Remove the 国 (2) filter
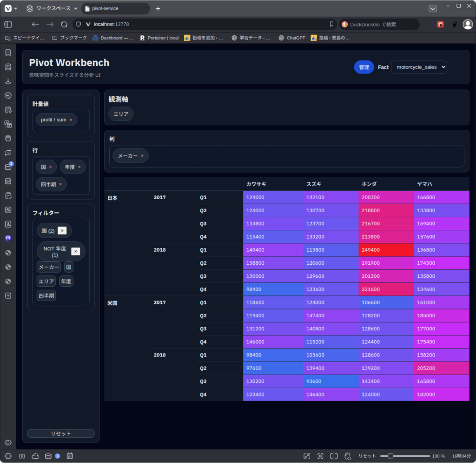 [x=62, y=231]
